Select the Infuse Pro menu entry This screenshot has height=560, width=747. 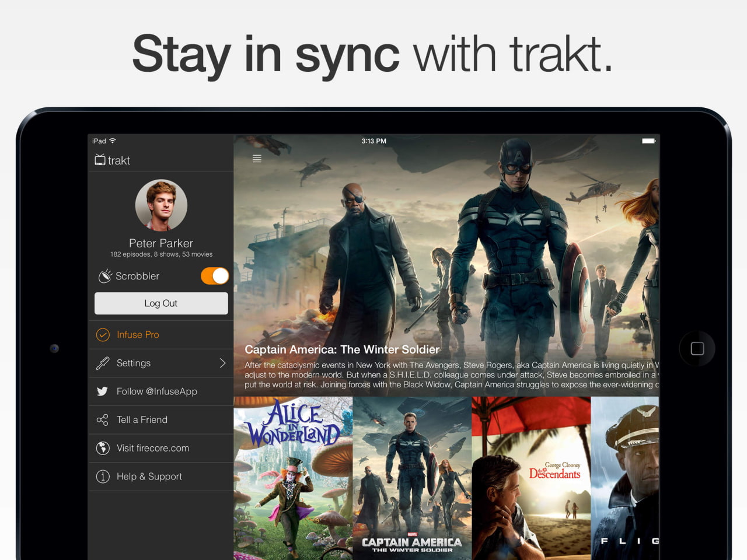(137, 334)
